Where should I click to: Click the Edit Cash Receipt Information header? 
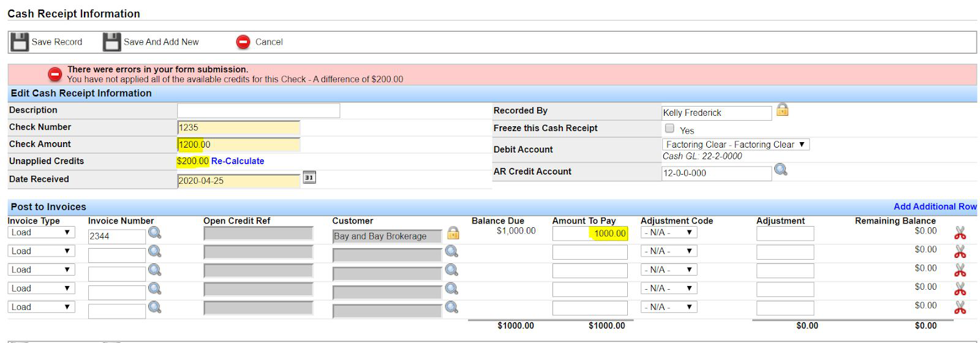tap(81, 93)
